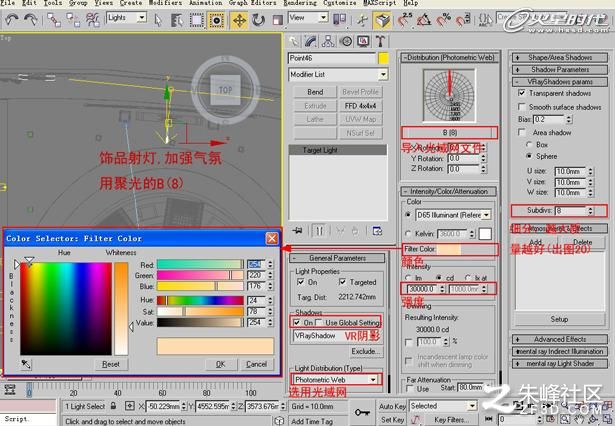
Task: Choose the Rectangular Selection Region tool
Action: coord(197,20)
